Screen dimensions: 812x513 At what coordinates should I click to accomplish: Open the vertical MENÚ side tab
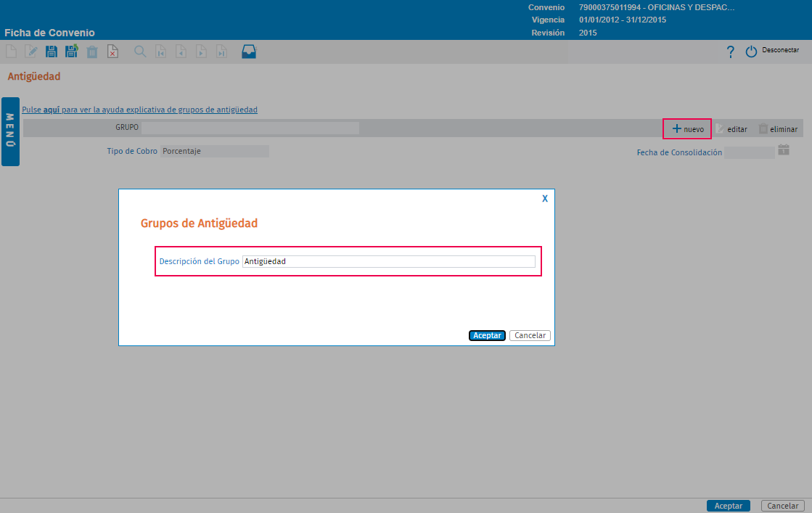10,131
